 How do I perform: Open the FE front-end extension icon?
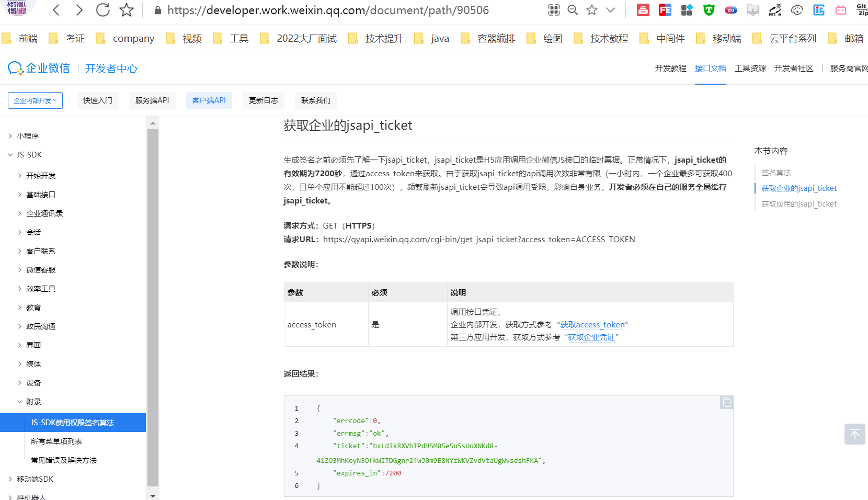665,10
